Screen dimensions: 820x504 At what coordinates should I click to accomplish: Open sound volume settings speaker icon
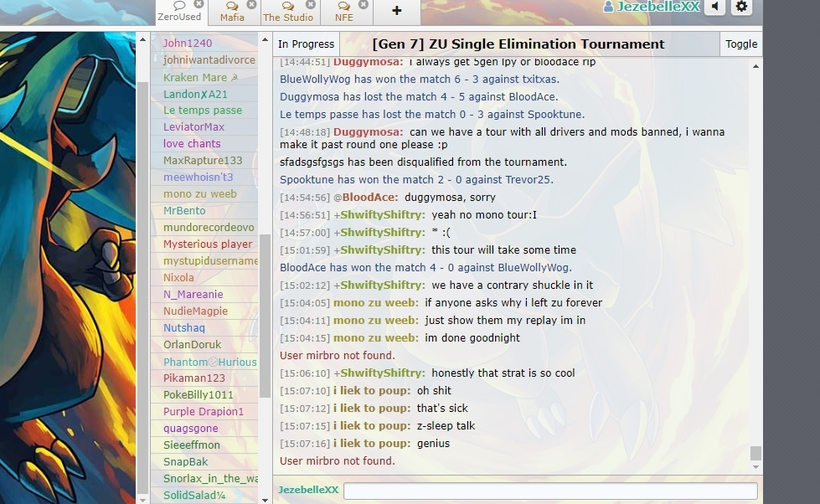[x=714, y=8]
